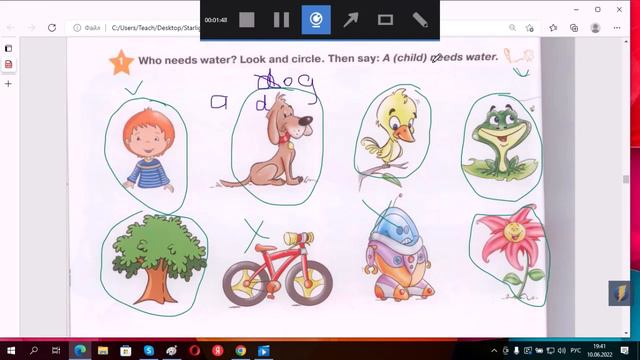
Task: Pause the screen recording
Action: coord(281,20)
